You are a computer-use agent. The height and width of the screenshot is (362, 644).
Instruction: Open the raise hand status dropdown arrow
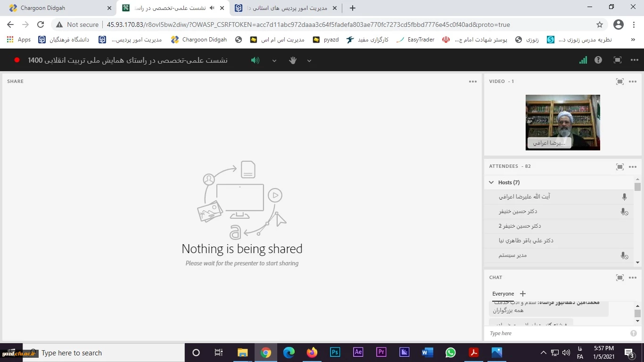(x=309, y=60)
